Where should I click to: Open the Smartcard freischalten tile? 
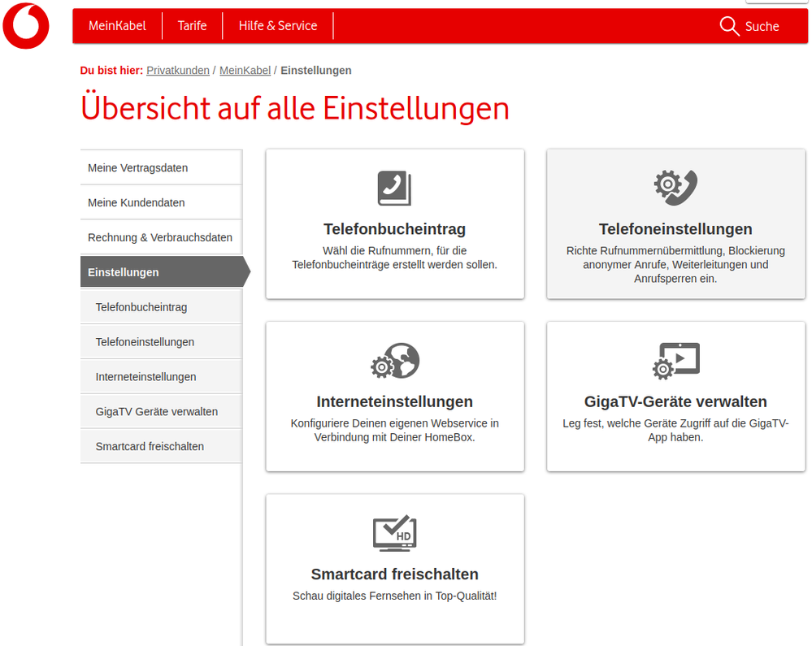click(394, 569)
